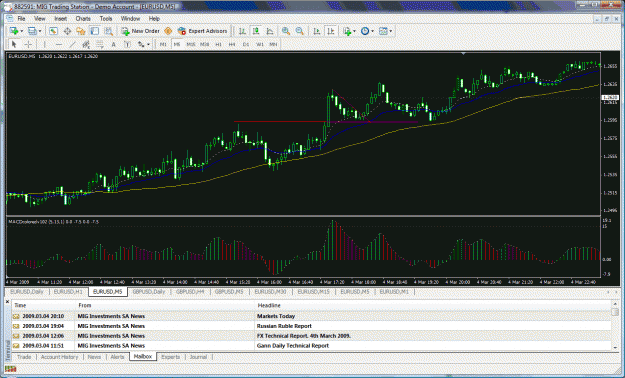Sort the mailbox by Headline column
Image resolution: width=625 pixels, height=378 pixels.
click(433, 305)
